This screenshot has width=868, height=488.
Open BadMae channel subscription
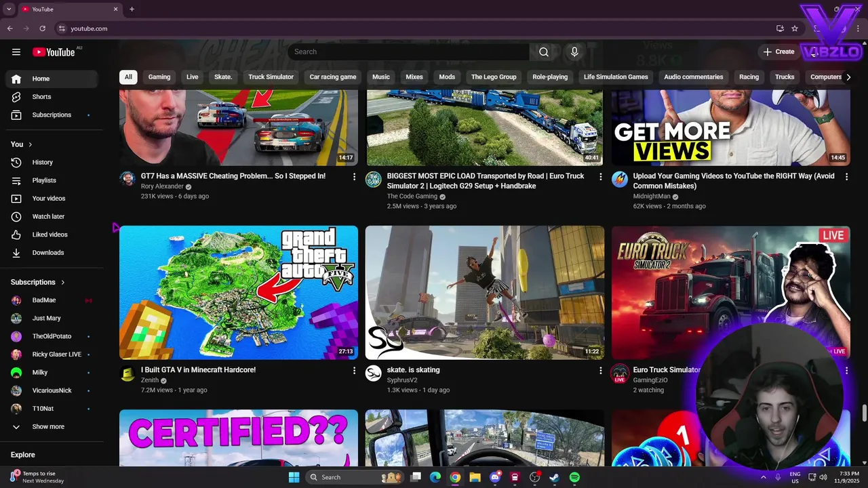(52, 300)
